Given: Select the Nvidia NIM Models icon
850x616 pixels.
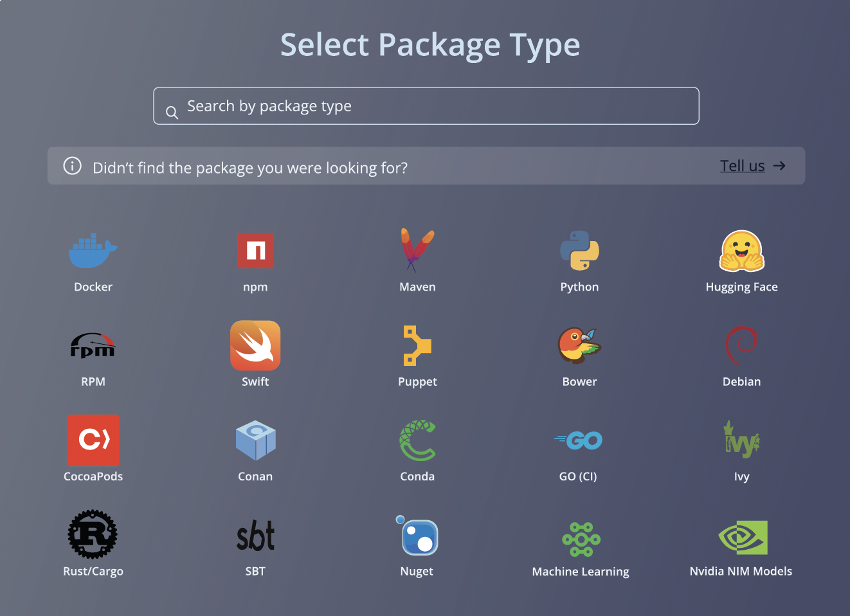Looking at the screenshot, I should (743, 537).
